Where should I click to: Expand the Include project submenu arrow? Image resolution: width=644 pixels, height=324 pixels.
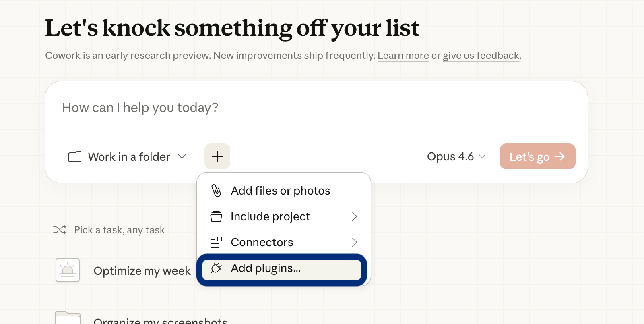point(354,216)
